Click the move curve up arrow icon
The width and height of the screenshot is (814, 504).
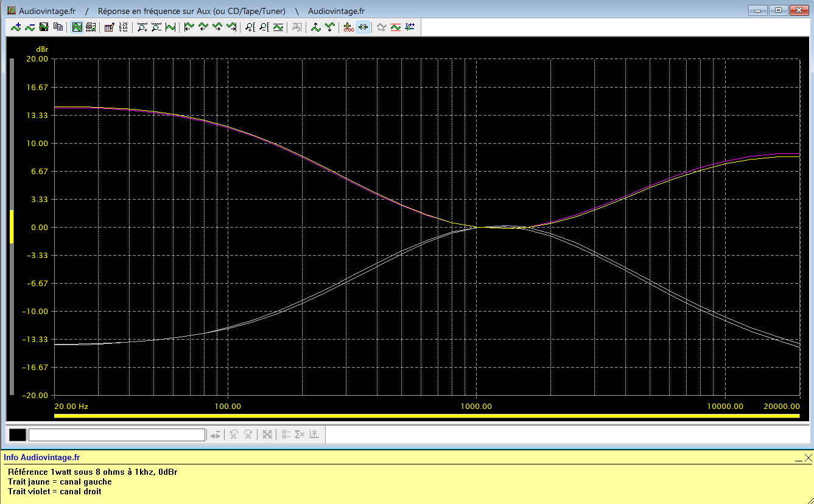click(x=316, y=27)
